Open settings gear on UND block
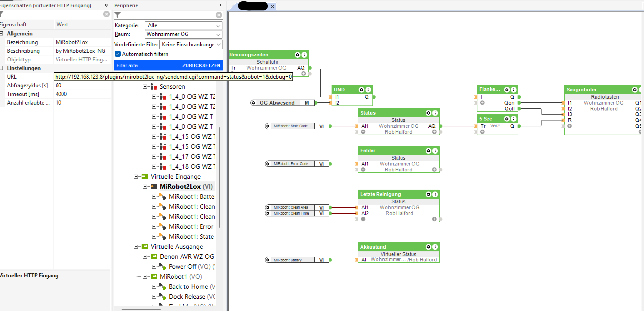The image size is (644, 311). point(361,90)
